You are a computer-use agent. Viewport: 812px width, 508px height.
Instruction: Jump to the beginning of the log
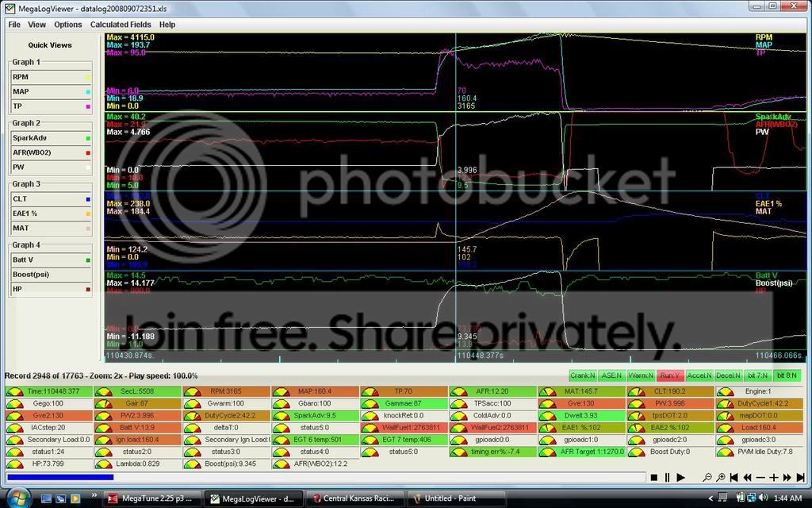733,477
